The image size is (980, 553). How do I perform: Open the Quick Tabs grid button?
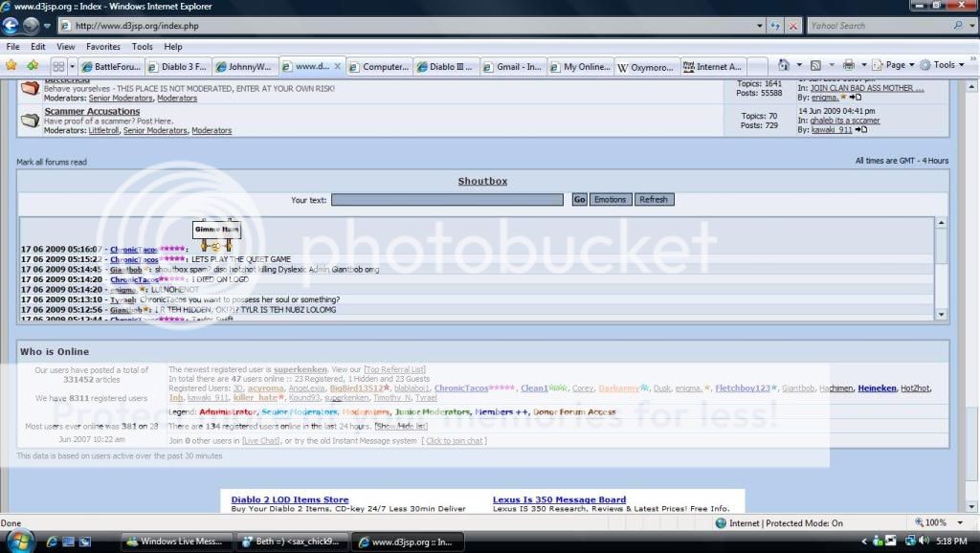click(58, 66)
